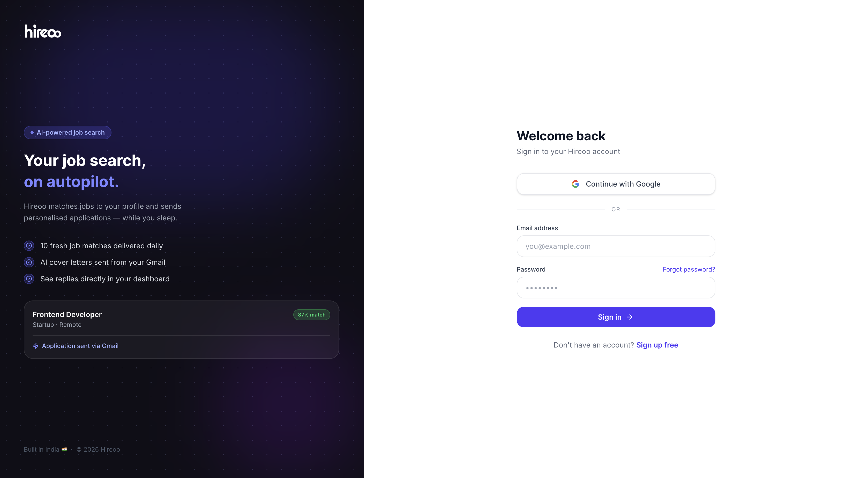Screen dimensions: 868x478
Task: Click the © 2026 Hireoo footer text
Action: coord(98,449)
